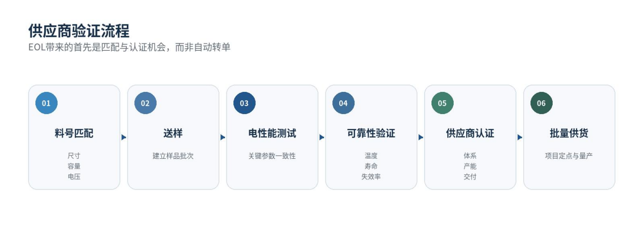Screen dimensions: 644x235
Task: Select the 03 dark blue circle
Action: [244, 103]
